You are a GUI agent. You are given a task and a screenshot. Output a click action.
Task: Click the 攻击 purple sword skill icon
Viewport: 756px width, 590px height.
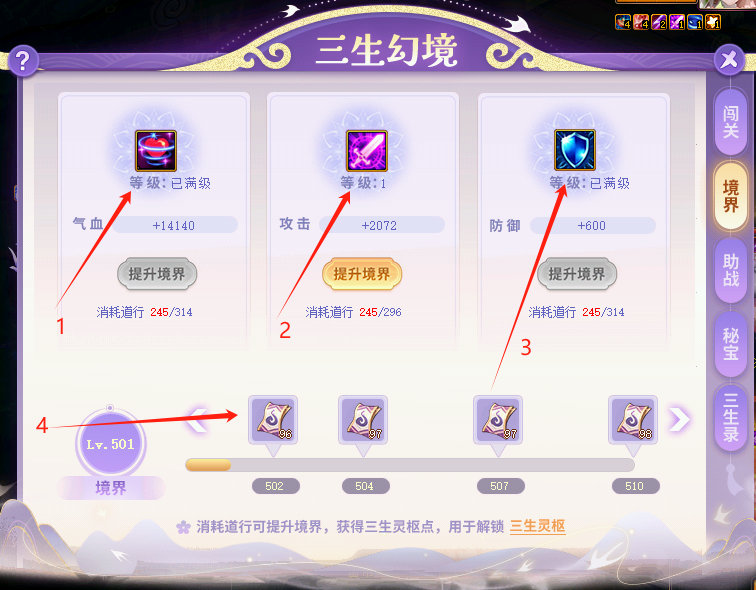pos(367,150)
